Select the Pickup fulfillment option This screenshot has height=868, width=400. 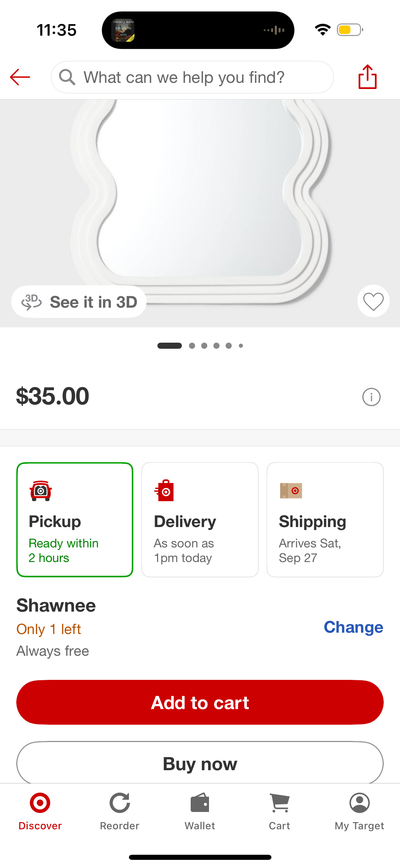(75, 520)
